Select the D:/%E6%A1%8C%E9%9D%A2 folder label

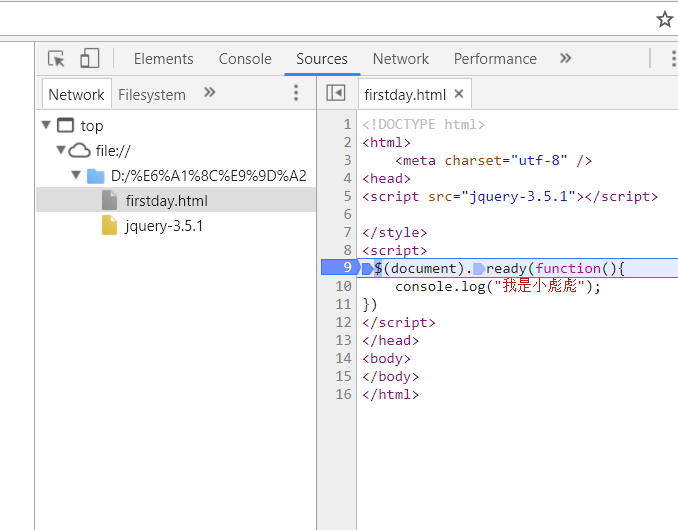click(x=209, y=176)
